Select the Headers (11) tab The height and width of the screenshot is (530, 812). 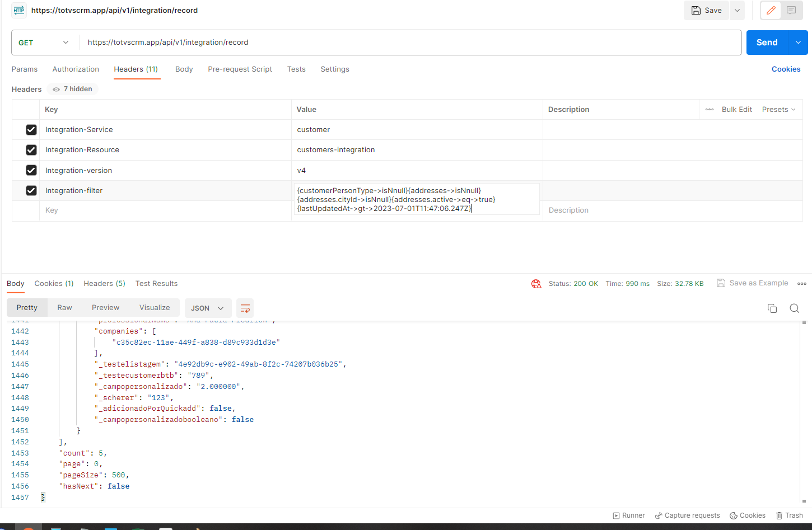pos(136,69)
